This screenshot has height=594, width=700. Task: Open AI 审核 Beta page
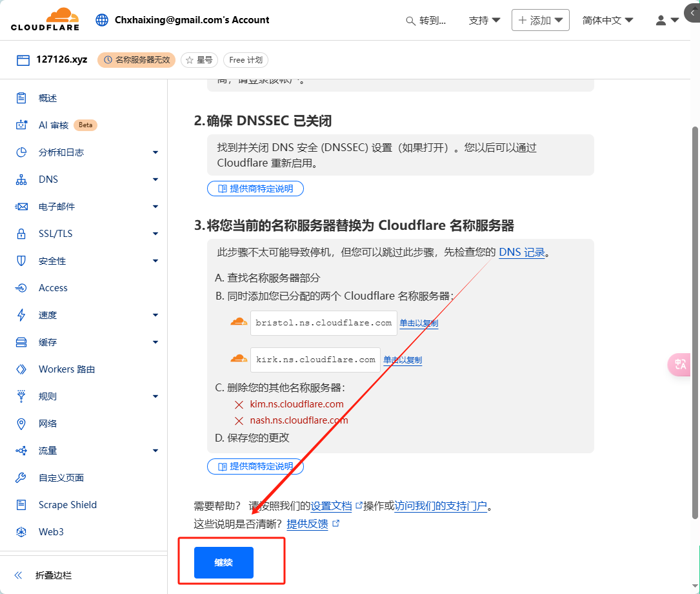pyautogui.click(x=68, y=125)
